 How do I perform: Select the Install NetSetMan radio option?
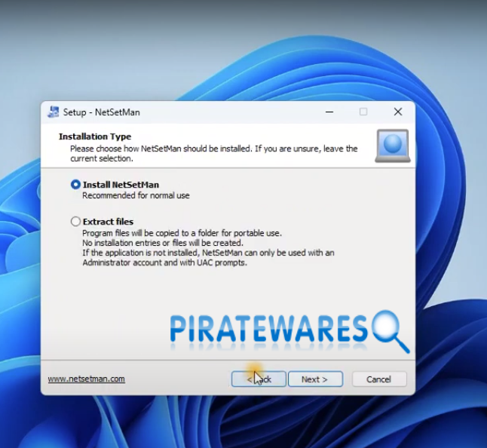point(75,185)
